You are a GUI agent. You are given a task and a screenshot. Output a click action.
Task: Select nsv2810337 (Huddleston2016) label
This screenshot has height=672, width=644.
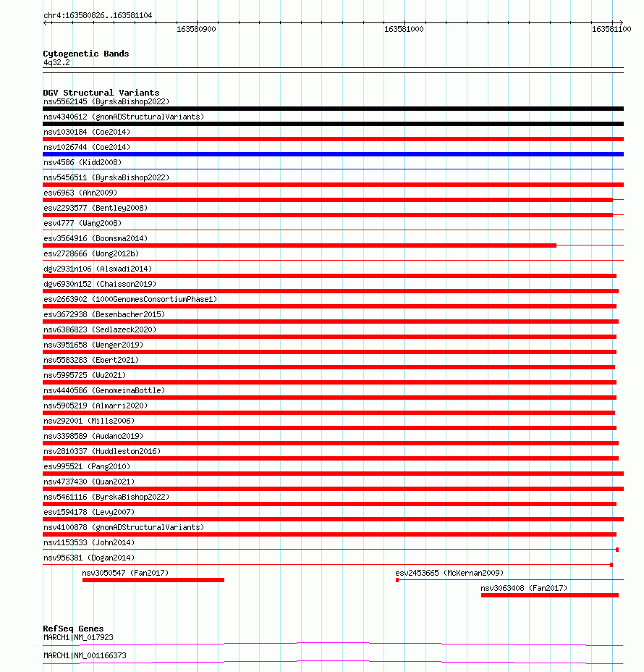pyautogui.click(x=102, y=451)
